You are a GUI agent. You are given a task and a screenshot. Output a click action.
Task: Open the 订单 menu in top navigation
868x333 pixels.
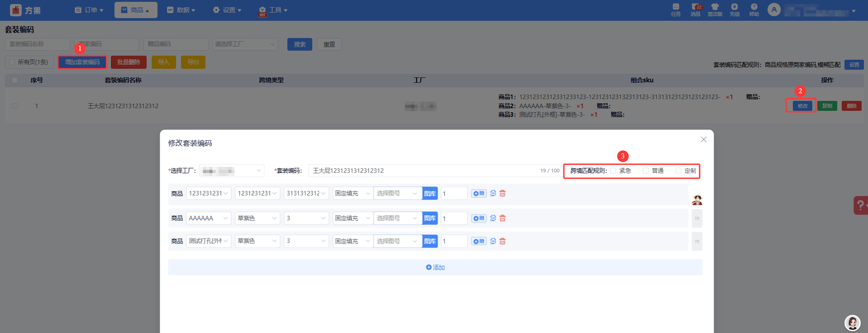89,10
